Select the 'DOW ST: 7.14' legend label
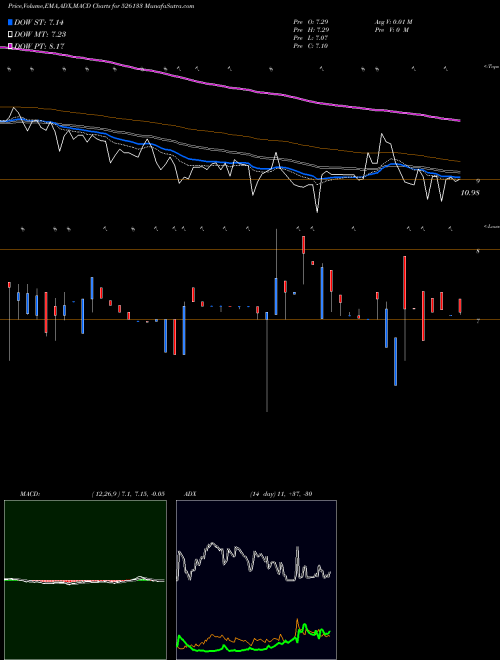 39,22
